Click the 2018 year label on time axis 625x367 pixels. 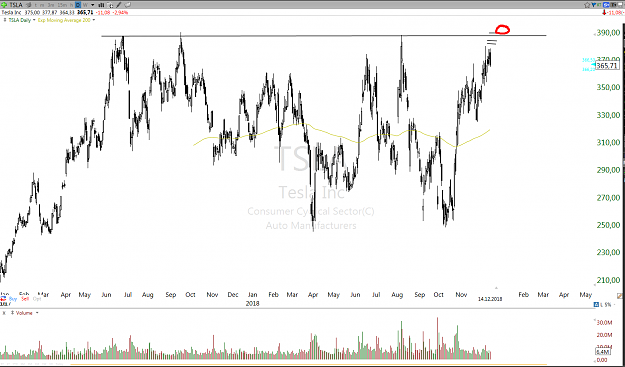(x=252, y=304)
